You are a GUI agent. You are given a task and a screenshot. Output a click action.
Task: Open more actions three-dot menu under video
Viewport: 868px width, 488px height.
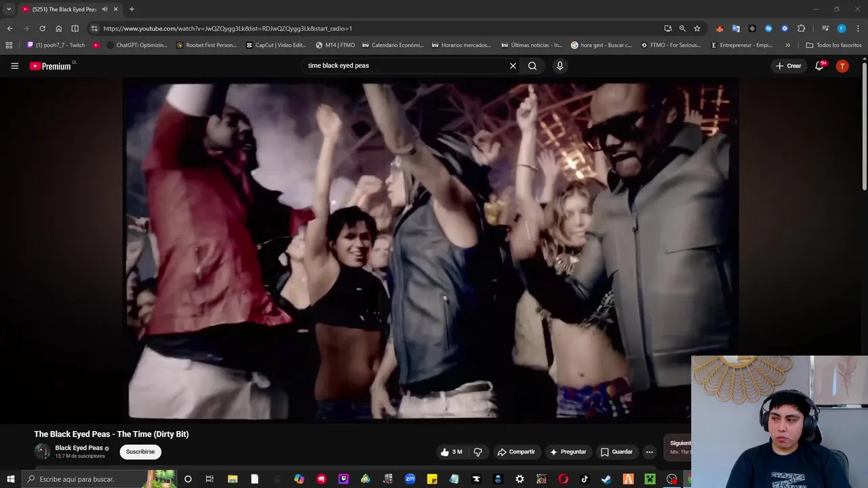(649, 452)
